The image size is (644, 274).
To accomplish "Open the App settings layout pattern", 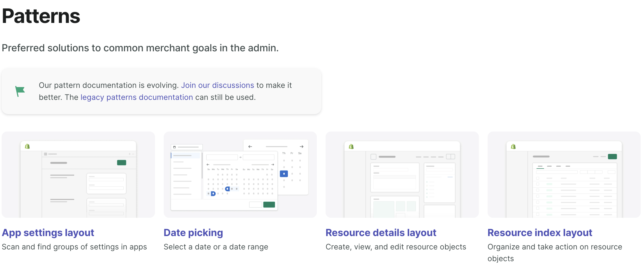I will click(48, 233).
